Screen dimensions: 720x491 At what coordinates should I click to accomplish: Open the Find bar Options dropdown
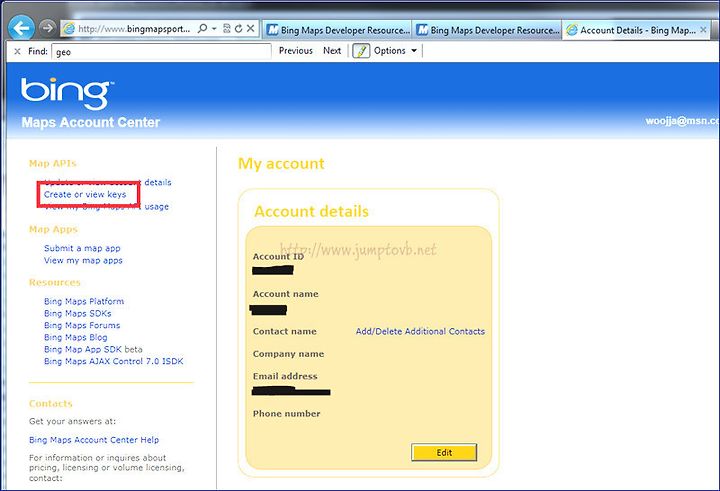(x=395, y=51)
